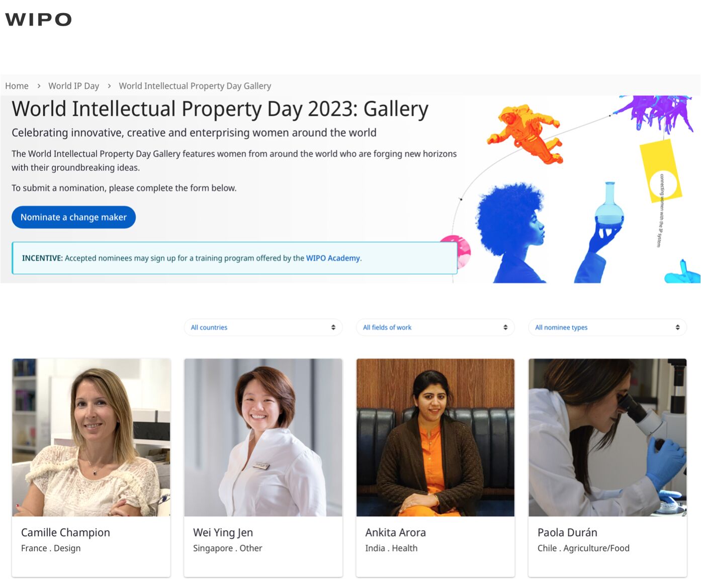
Task: Open the All fields of work dropdown
Action: 435,327
